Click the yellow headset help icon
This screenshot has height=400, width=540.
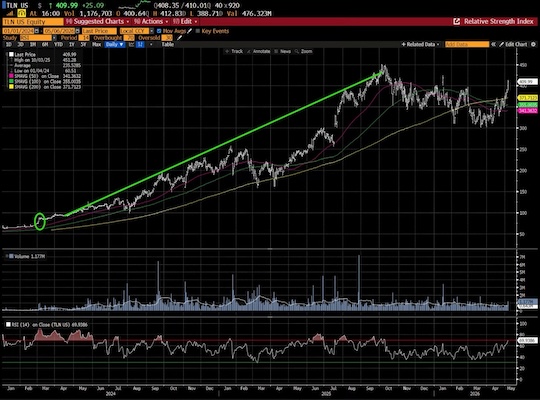[22, 13]
